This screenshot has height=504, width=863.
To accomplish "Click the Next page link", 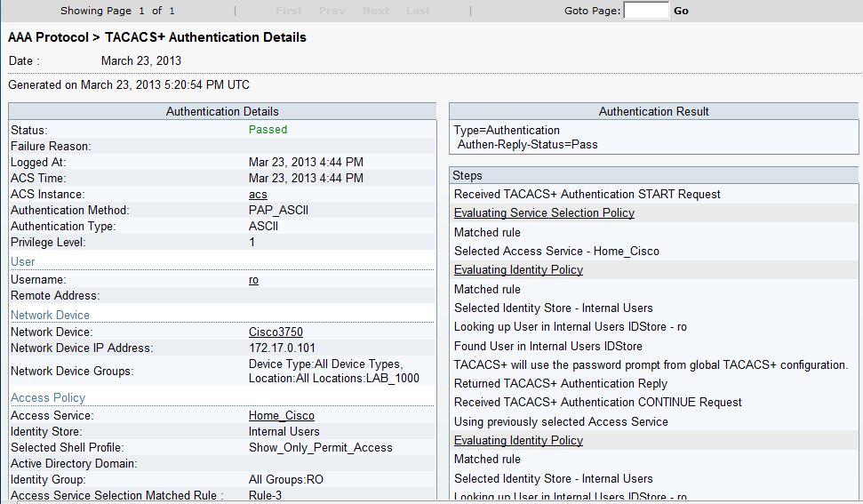I will pyautogui.click(x=376, y=11).
